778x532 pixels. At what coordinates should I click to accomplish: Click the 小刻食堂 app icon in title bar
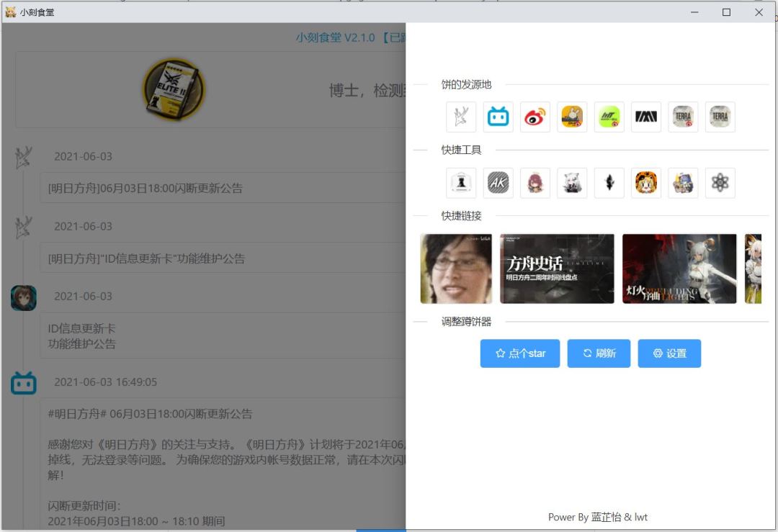(10, 12)
